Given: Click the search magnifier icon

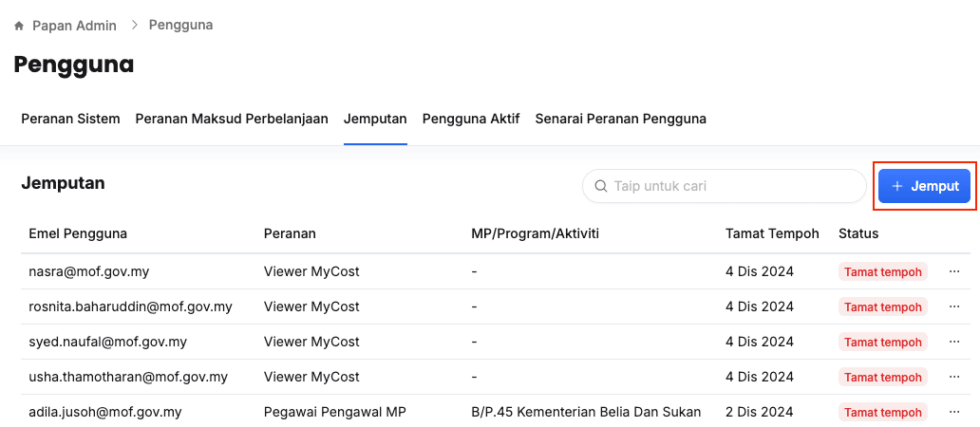Looking at the screenshot, I should pos(600,186).
